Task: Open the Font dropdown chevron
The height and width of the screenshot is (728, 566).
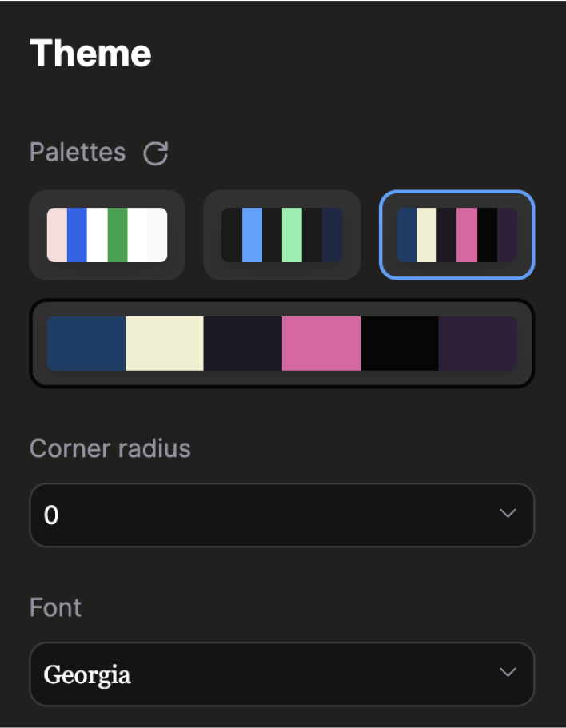Action: click(508, 674)
